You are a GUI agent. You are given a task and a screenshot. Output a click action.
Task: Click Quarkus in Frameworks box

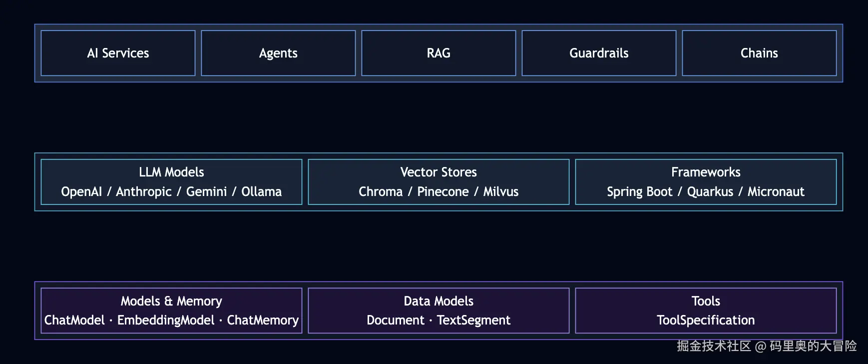point(710,191)
